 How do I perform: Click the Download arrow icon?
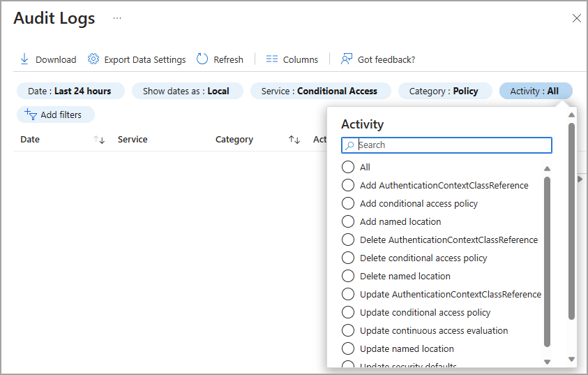click(x=24, y=59)
